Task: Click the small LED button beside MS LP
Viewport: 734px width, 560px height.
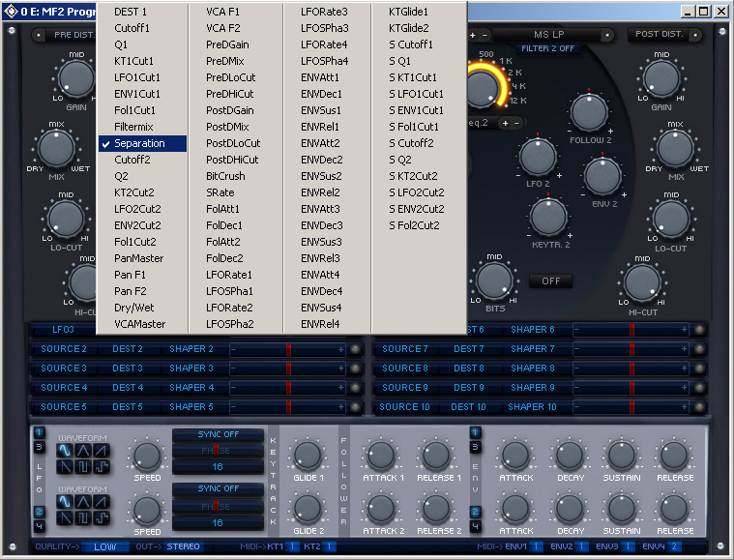Action: point(607,35)
